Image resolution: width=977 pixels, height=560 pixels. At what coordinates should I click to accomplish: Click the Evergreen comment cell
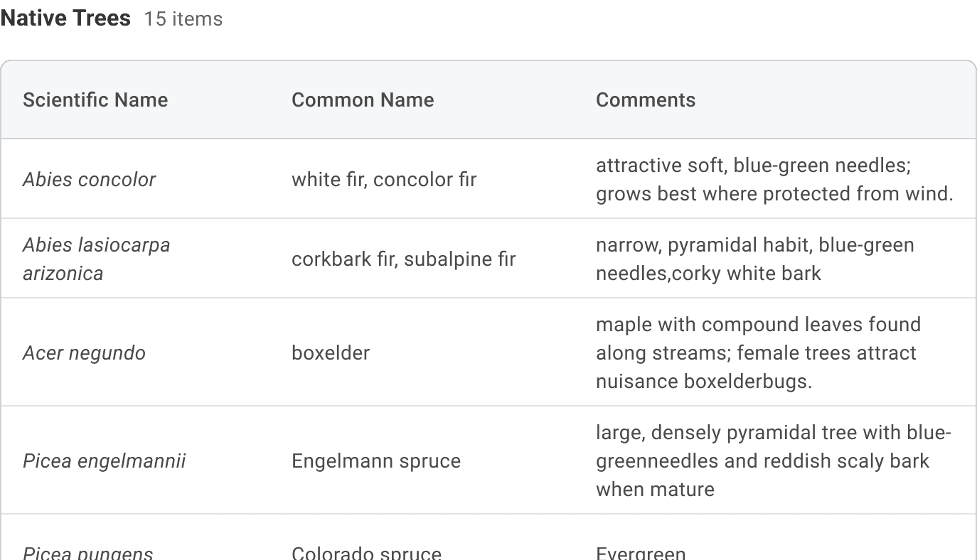[x=641, y=553]
